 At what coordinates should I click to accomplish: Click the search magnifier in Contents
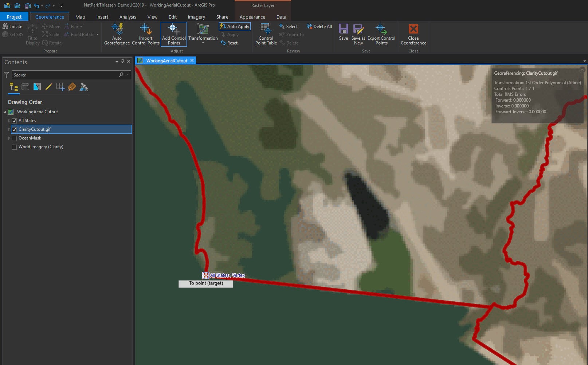tap(121, 75)
